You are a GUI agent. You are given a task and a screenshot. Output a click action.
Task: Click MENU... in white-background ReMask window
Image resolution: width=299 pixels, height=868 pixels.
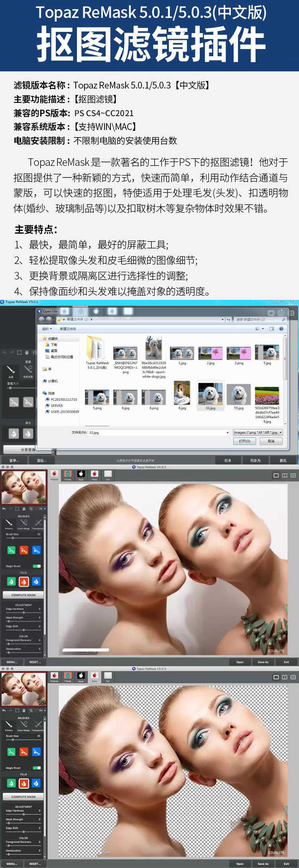[12, 662]
